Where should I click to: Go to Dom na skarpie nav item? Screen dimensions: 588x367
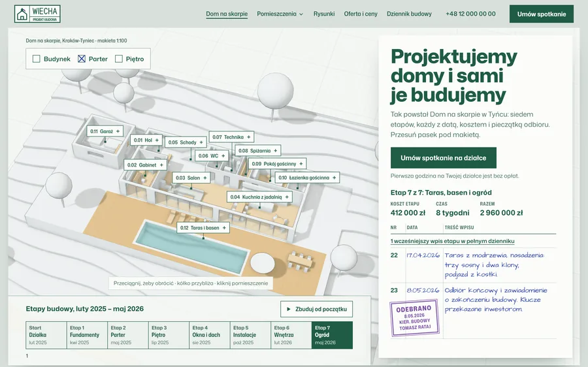point(227,14)
